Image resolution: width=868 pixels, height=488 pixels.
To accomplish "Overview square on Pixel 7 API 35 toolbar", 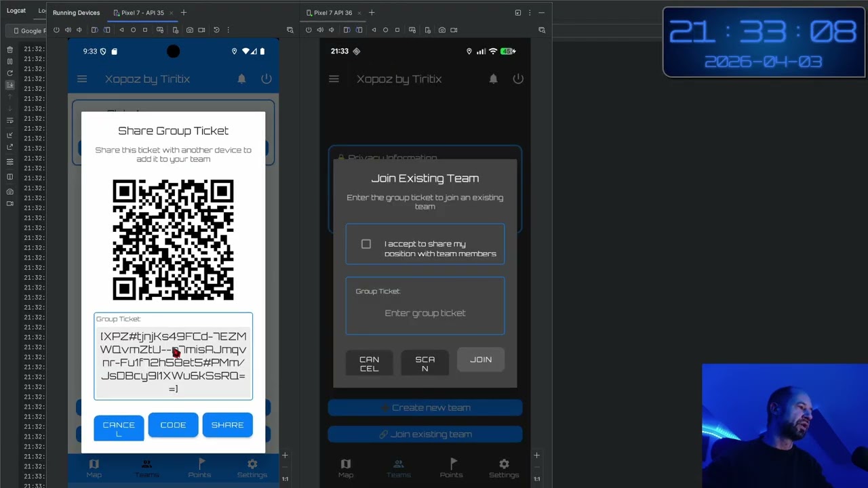I will (145, 30).
